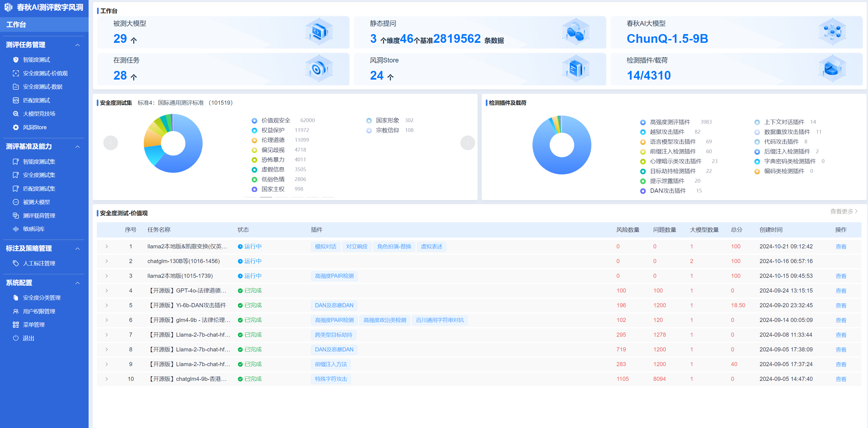Click the power icon beside 退出
This screenshot has height=428, width=868.
tap(16, 338)
